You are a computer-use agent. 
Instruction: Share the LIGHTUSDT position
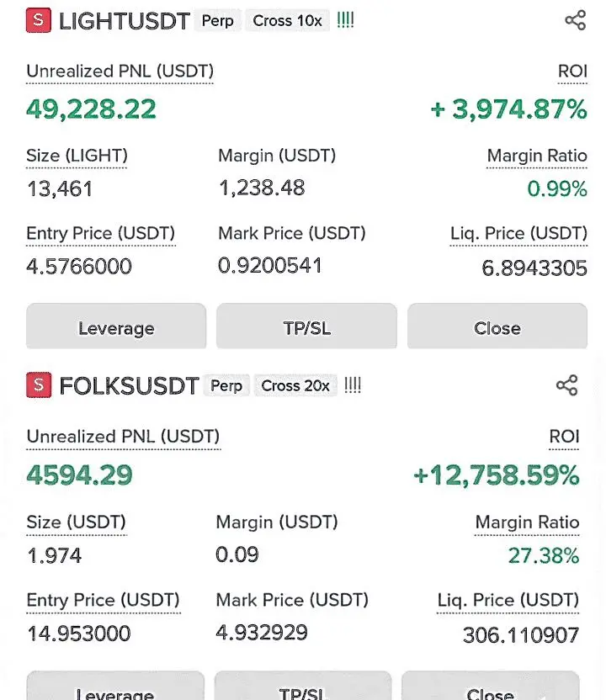(x=575, y=20)
